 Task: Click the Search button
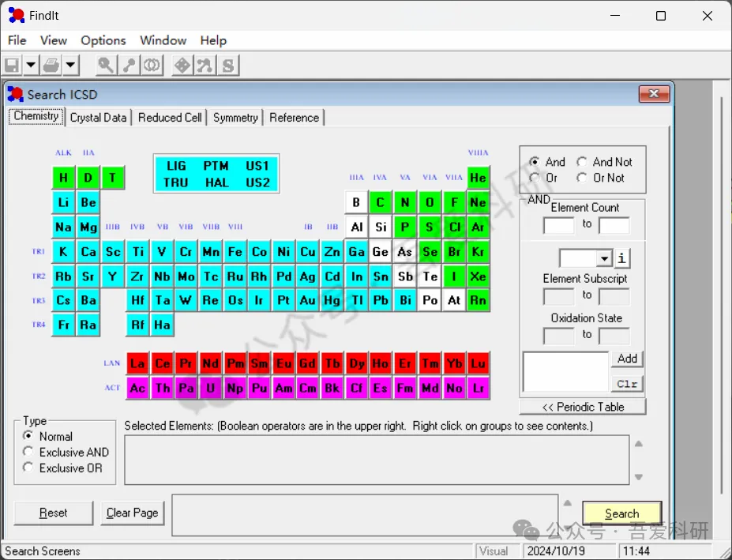click(x=621, y=513)
